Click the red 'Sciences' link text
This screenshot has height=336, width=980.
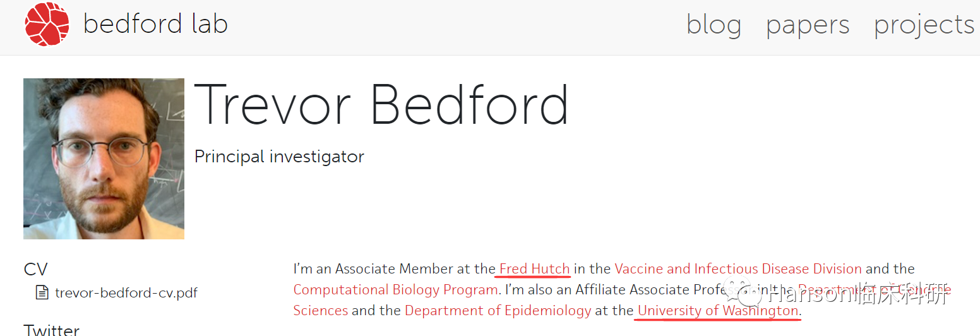(321, 311)
